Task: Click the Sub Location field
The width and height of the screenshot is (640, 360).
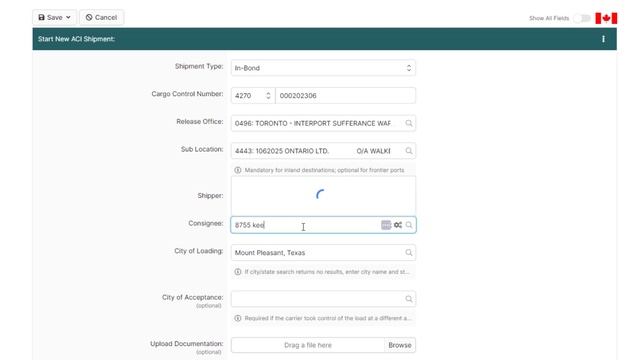Action: 323,151
